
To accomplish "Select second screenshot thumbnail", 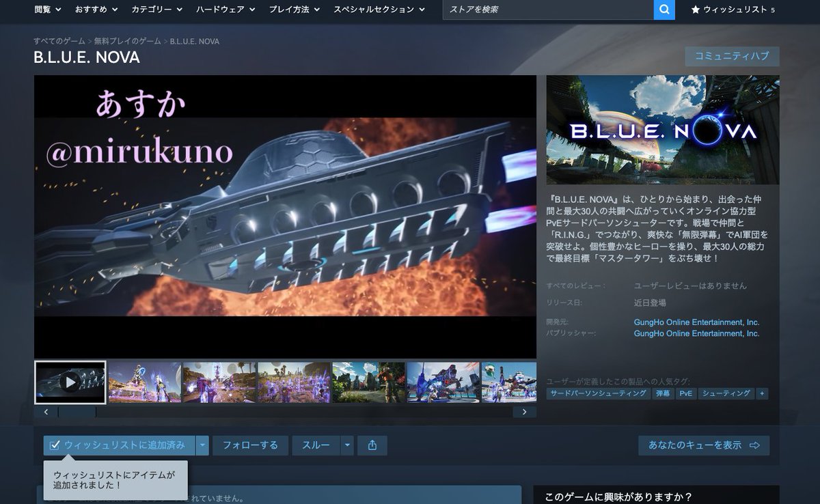I will pyautogui.click(x=145, y=382).
